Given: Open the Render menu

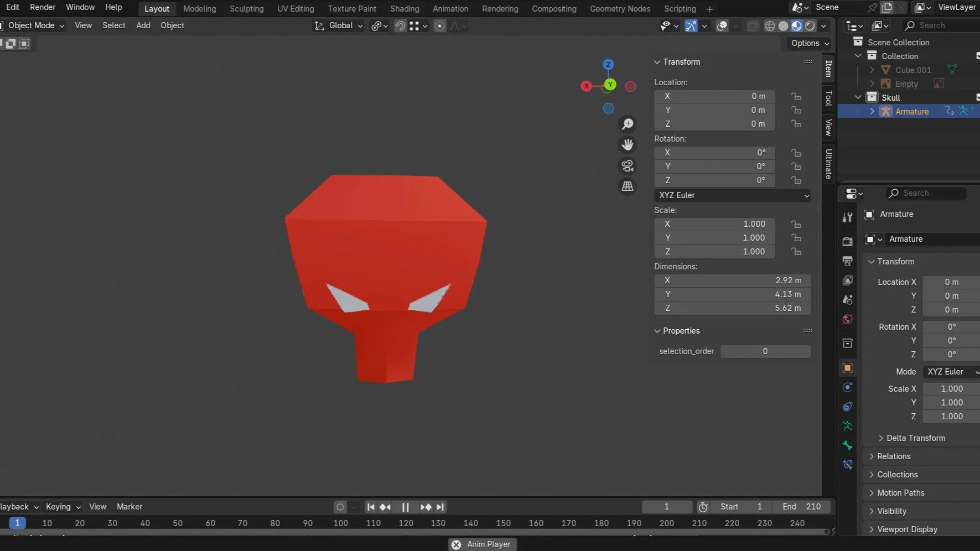Looking at the screenshot, I should point(43,7).
